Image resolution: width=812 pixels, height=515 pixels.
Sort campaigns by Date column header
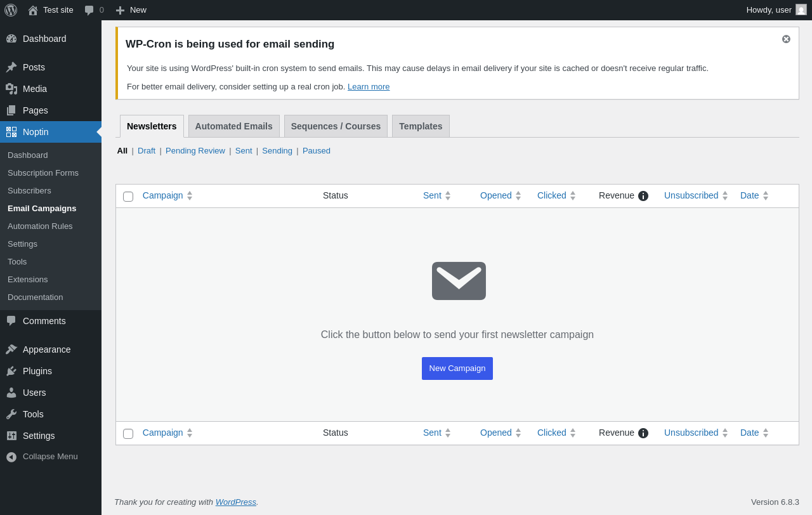click(750, 195)
